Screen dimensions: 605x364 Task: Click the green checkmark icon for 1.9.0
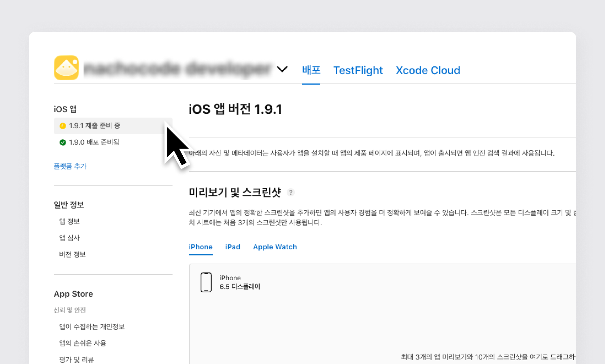pyautogui.click(x=63, y=142)
